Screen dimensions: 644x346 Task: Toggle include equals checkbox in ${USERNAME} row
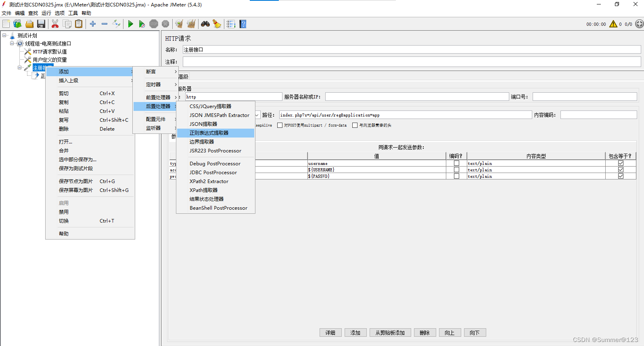click(621, 170)
